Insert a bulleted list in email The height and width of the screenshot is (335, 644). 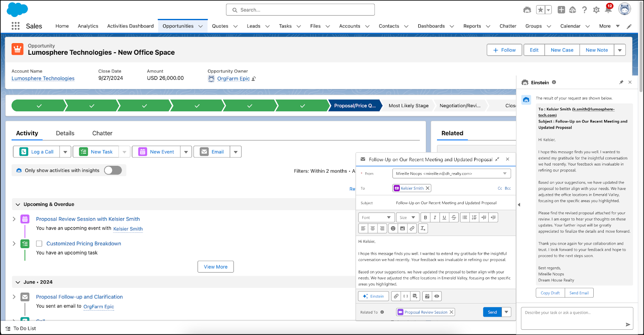click(x=465, y=217)
